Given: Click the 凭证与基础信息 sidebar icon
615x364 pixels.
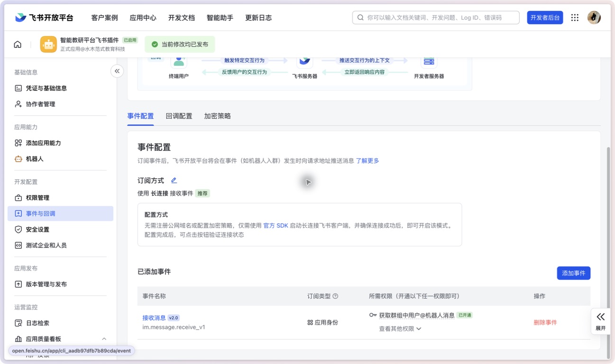Looking at the screenshot, I should point(18,88).
